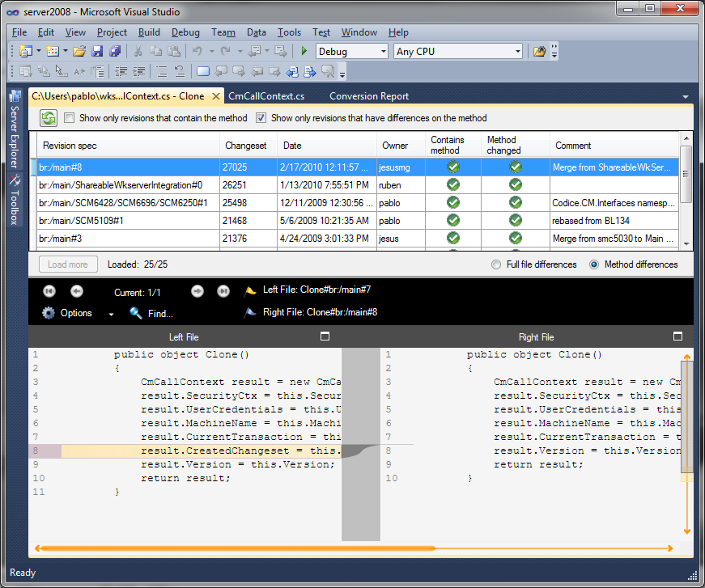Open the Team menu
Screen dimensions: 705x588
(223, 32)
